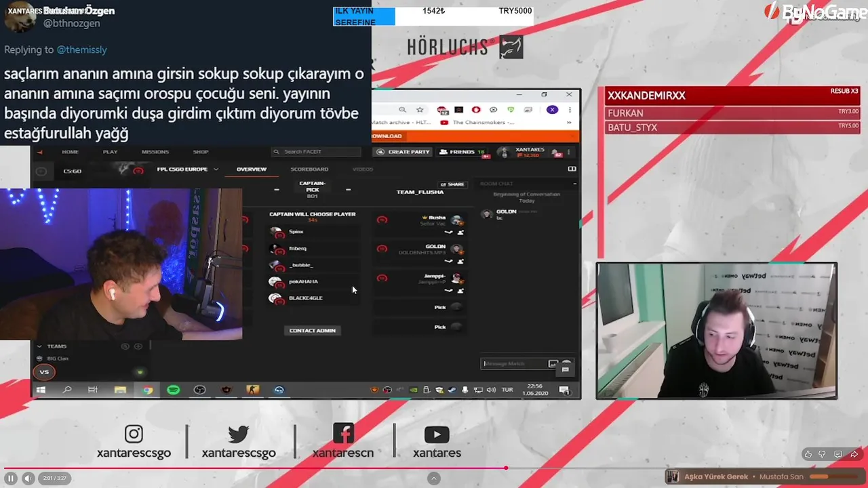
Task: Open the MISSIONS tab in FACEIT
Action: tap(155, 152)
